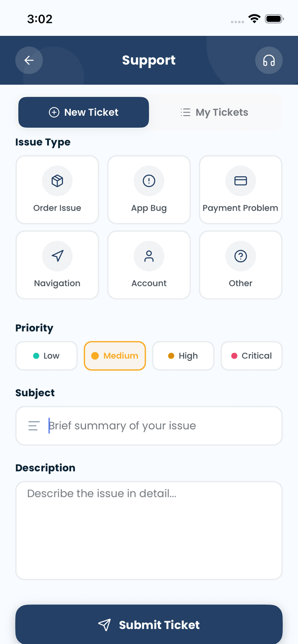Click the Subject summary input field
The image size is (298, 644).
coord(149,425)
